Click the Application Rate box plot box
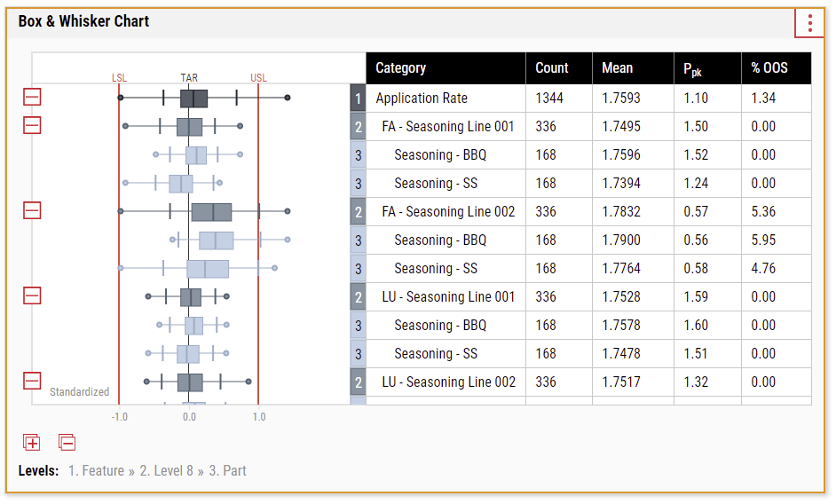Viewport: 836px width, 504px height. point(193,98)
